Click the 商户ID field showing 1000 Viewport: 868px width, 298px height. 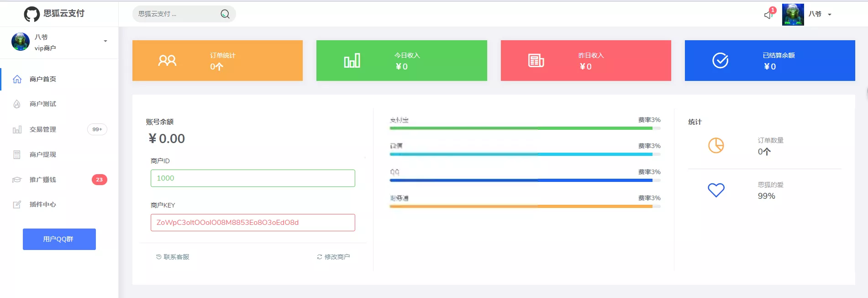[253, 178]
